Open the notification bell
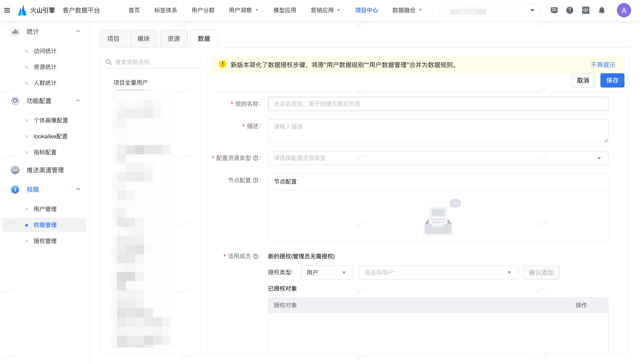This screenshot has height=364, width=640. [602, 10]
